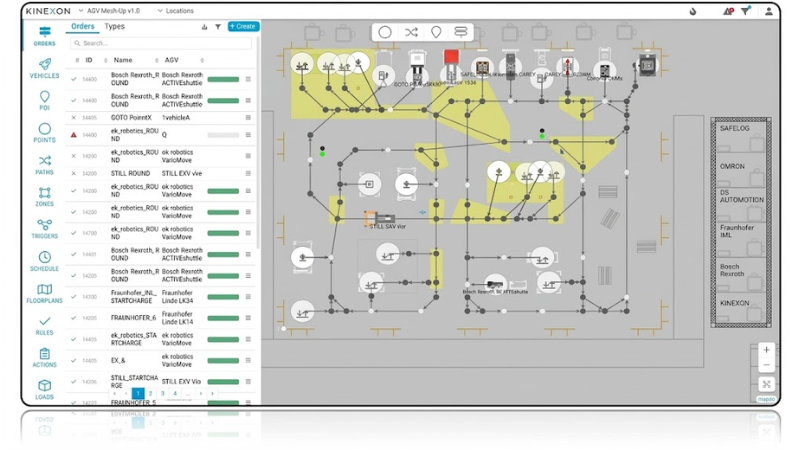This screenshot has width=800, height=450.
Task: Click the error triangle on order Q row
Action: coord(73,135)
